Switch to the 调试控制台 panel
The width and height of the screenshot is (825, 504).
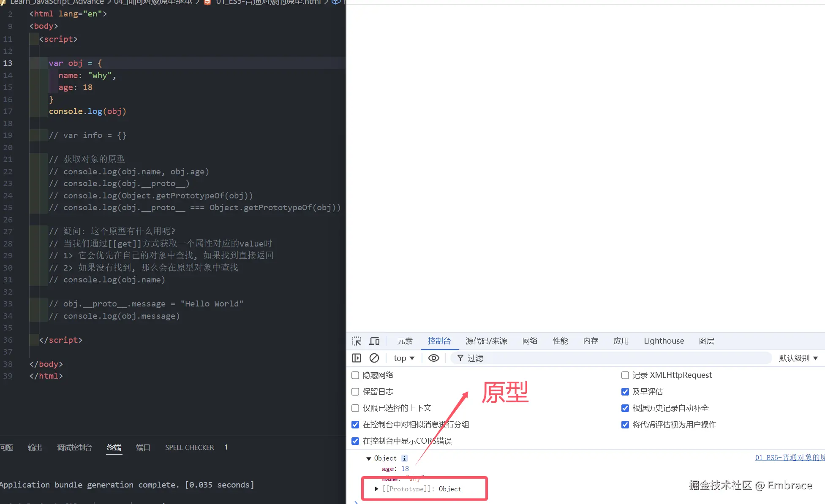point(74,447)
